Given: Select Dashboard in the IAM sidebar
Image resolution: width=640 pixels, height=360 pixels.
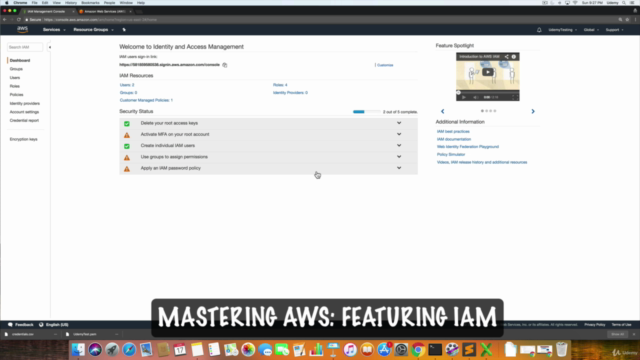Looking at the screenshot, I should pyautogui.click(x=20, y=60).
